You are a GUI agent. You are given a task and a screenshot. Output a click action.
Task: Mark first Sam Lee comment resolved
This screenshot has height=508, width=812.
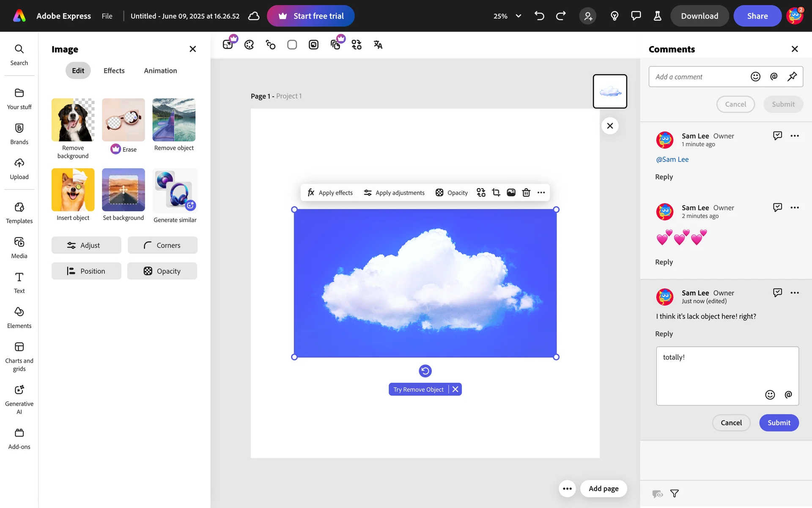tap(777, 136)
